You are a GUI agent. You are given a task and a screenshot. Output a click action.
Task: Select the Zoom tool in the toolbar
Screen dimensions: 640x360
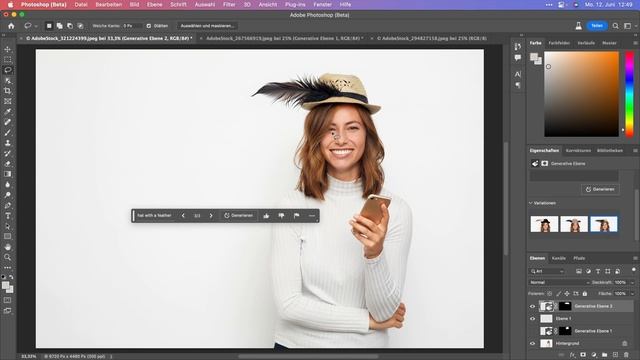pos(7,258)
